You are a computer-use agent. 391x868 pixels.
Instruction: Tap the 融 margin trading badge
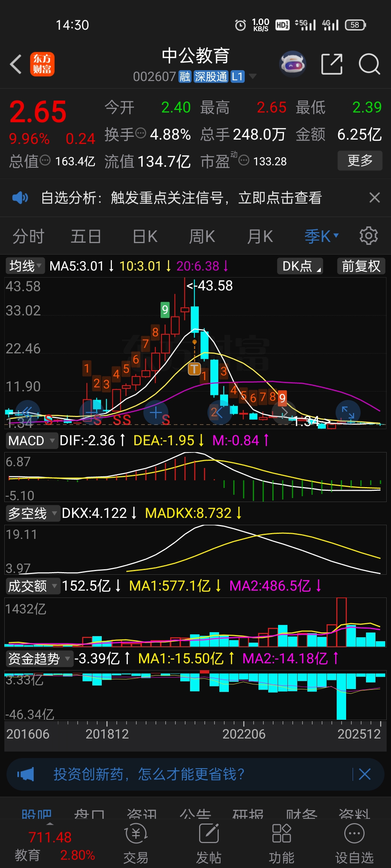pyautogui.click(x=185, y=77)
